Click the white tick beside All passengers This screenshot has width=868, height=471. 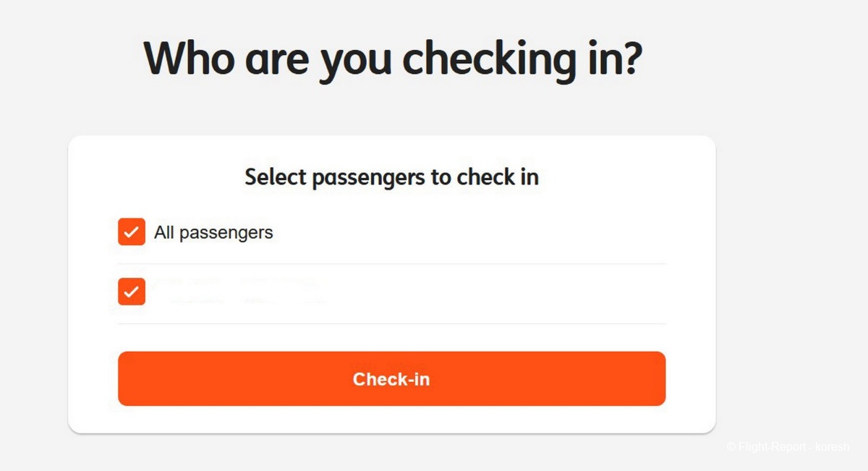click(132, 232)
